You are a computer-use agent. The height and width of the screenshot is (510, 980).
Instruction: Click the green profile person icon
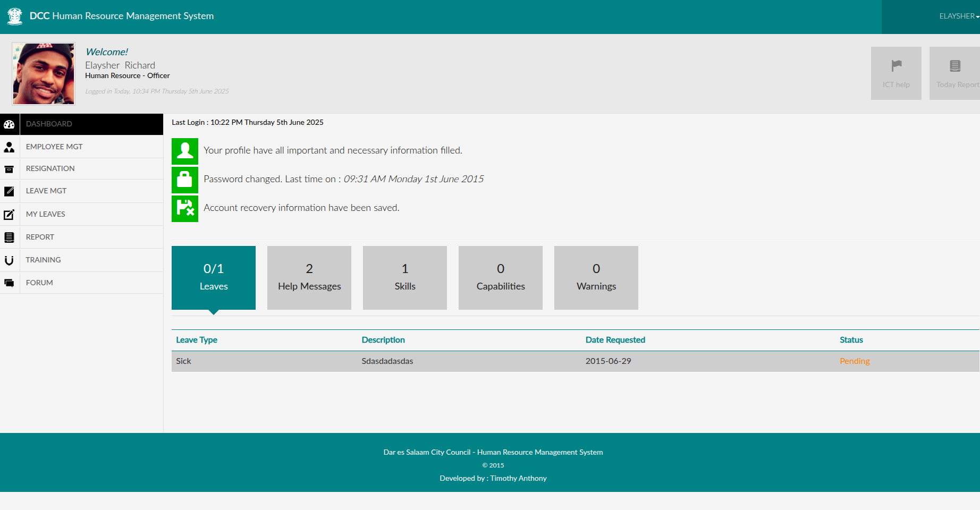[x=185, y=151]
